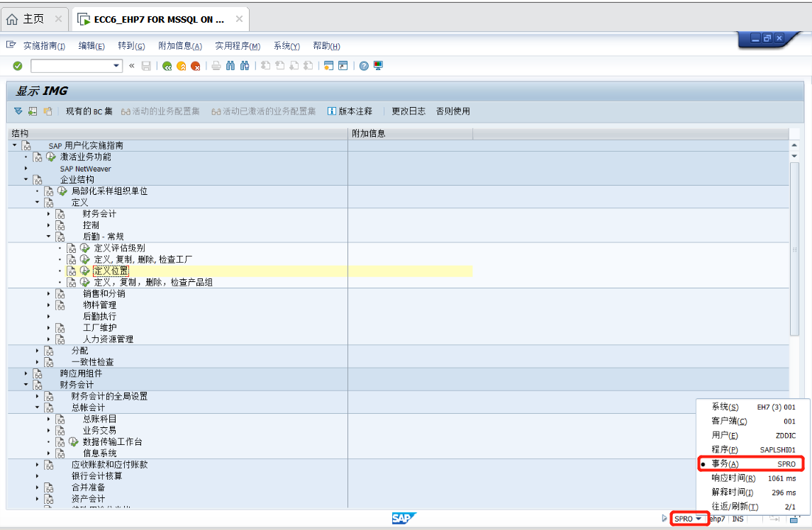Viewport: 812px width, 530px height.
Task: Click the SAP menu icon left of 实施指南
Action: pyautogui.click(x=11, y=45)
